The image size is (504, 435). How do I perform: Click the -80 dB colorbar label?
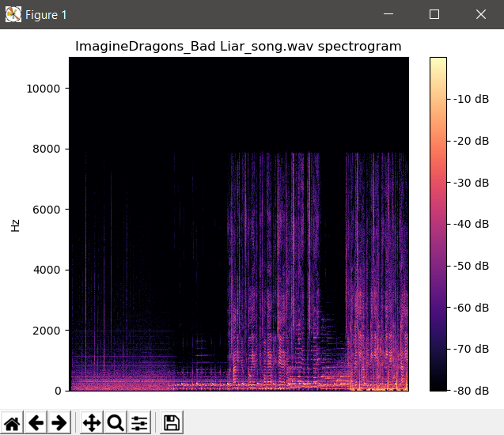[x=472, y=391]
